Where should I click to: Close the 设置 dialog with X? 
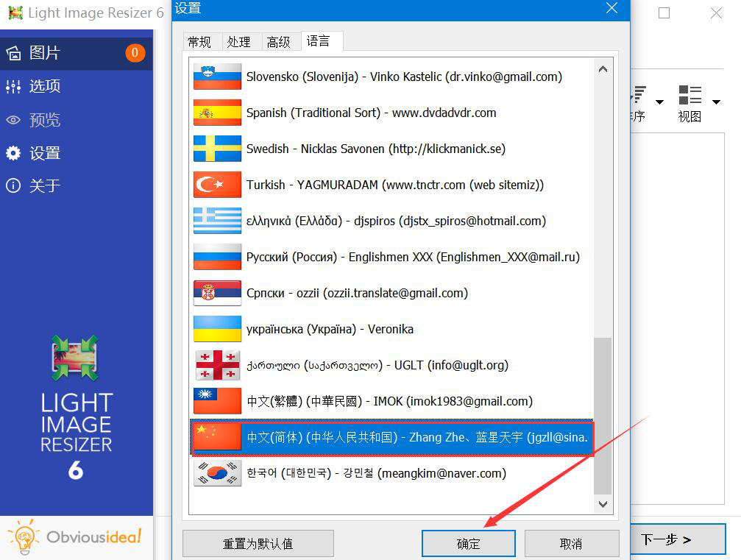[612, 8]
